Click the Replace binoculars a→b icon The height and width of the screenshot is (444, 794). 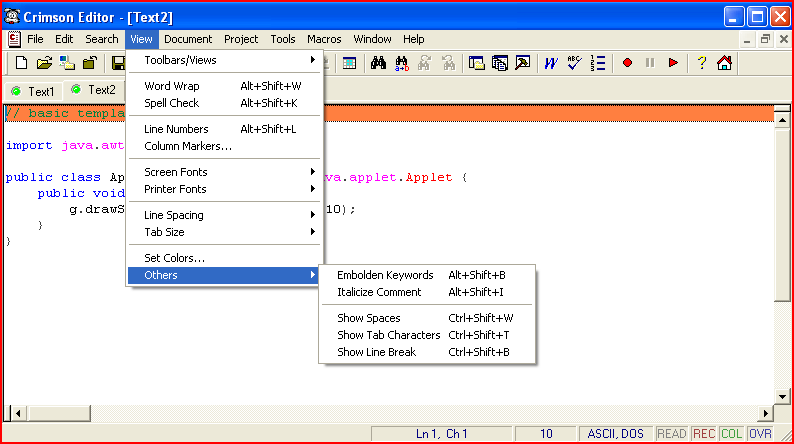(x=401, y=63)
